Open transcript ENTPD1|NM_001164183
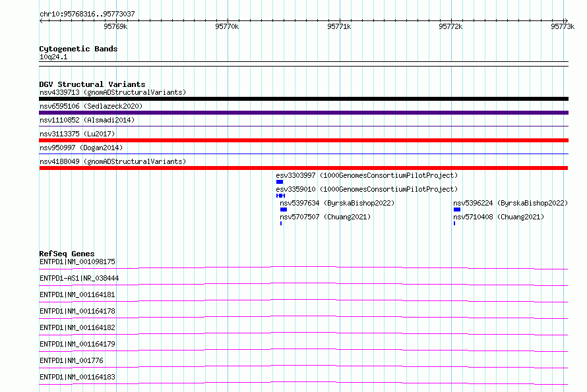Screen dimensions: 587x392 77,377
